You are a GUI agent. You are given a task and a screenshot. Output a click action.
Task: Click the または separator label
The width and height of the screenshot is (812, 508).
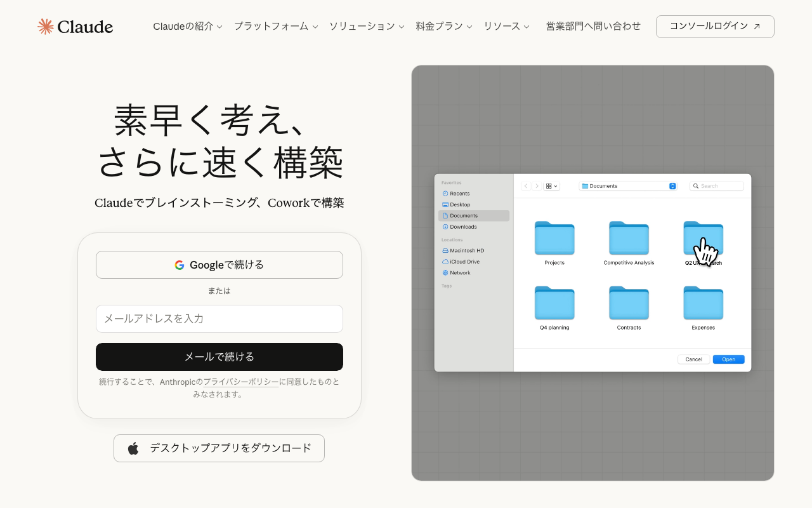[219, 291]
